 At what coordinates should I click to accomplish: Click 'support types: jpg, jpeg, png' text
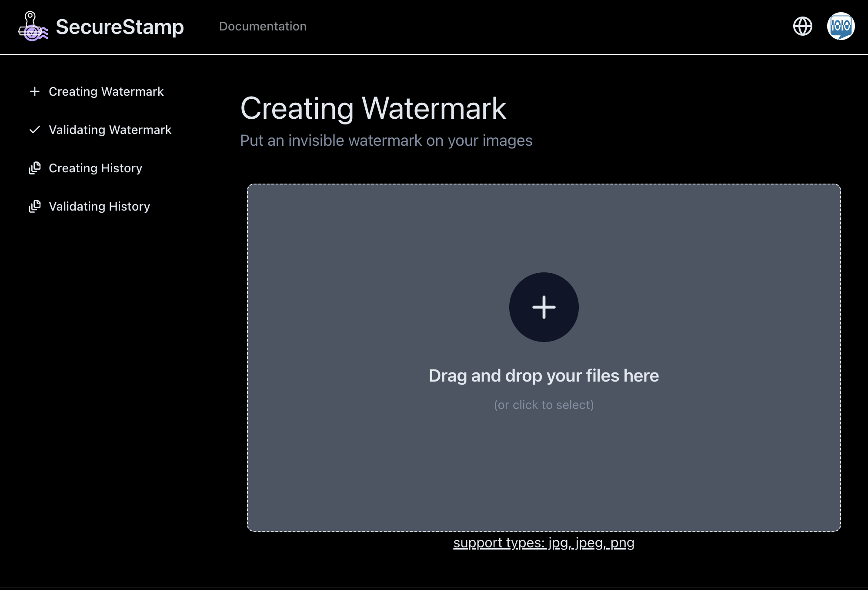[x=544, y=543]
